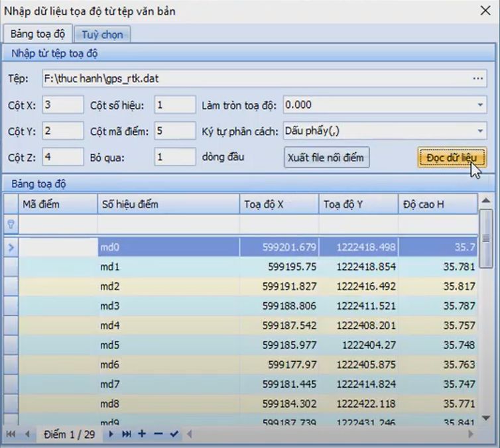Image resolution: width=500 pixels, height=448 pixels.
Task: Switch to 'Tuỳ chọn' tab
Action: pyautogui.click(x=102, y=34)
